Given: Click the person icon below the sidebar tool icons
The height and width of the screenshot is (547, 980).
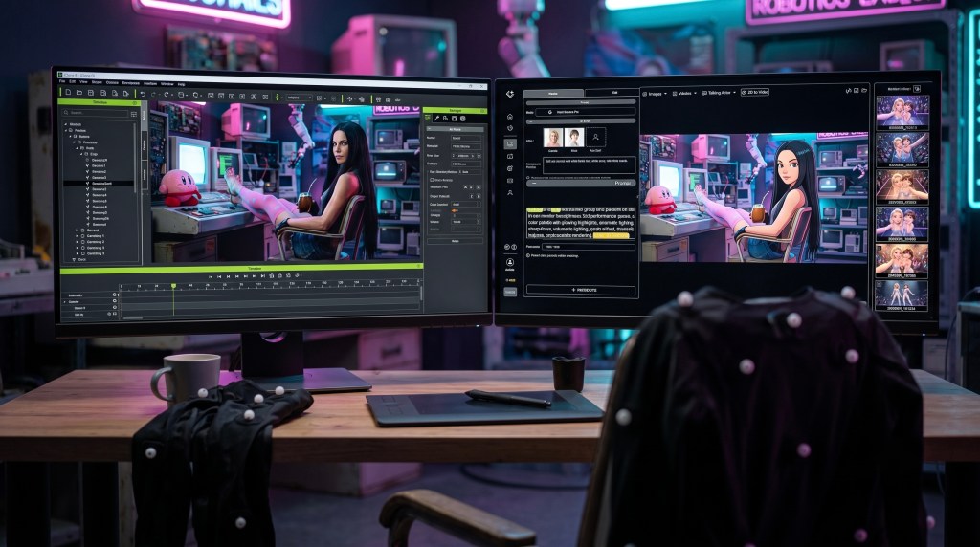Looking at the screenshot, I should (510, 193).
